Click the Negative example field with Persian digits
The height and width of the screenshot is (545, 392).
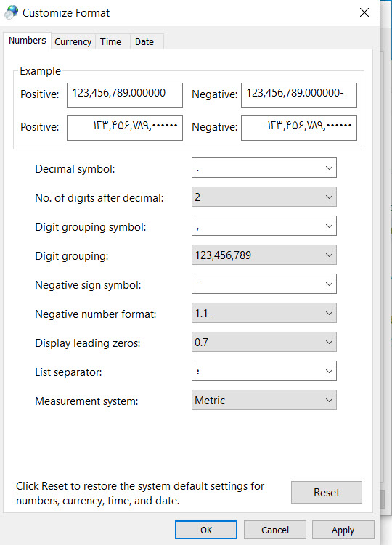tap(299, 128)
